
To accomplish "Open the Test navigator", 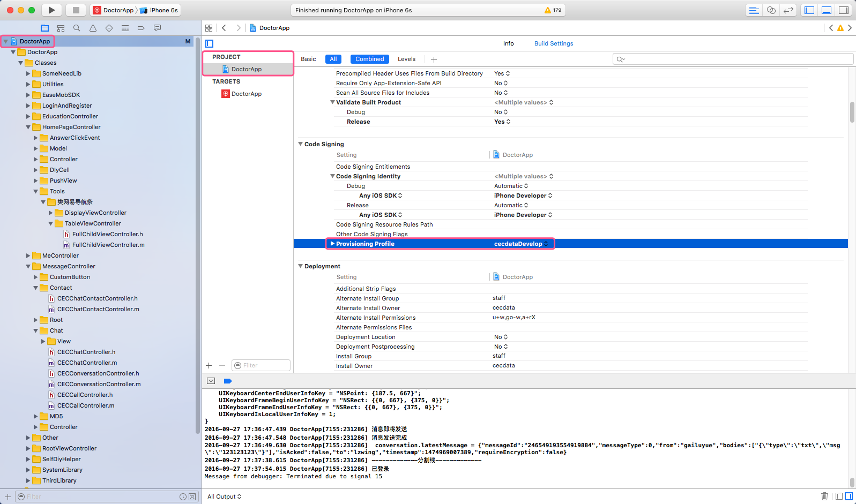I will pos(109,28).
